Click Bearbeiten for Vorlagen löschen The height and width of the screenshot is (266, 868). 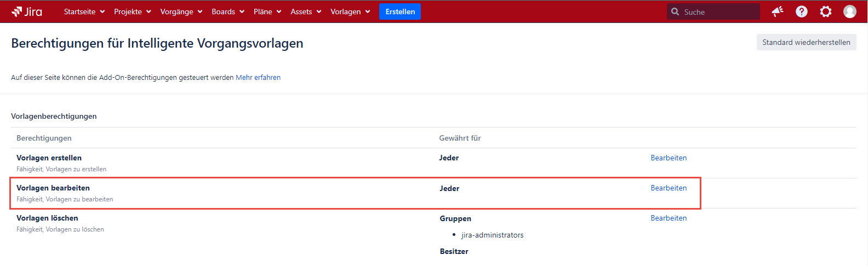(669, 218)
